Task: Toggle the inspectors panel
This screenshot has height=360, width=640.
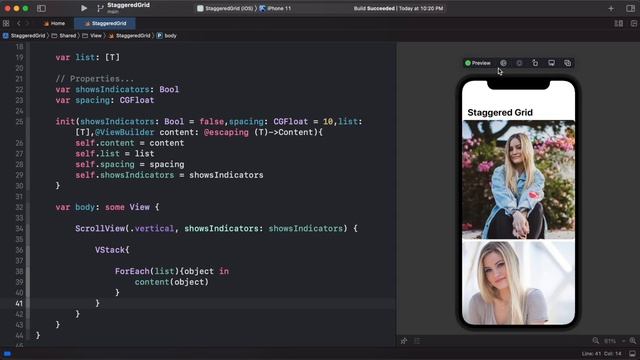Action: [630, 8]
